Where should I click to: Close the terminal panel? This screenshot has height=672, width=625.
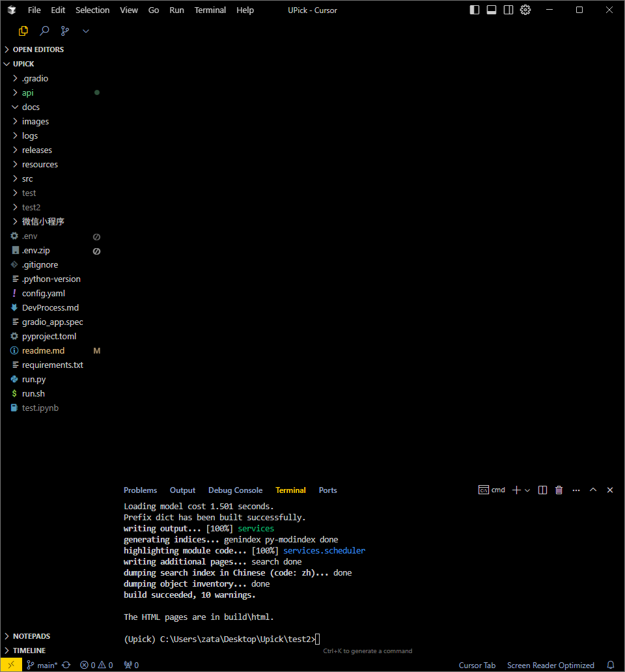pyautogui.click(x=610, y=490)
